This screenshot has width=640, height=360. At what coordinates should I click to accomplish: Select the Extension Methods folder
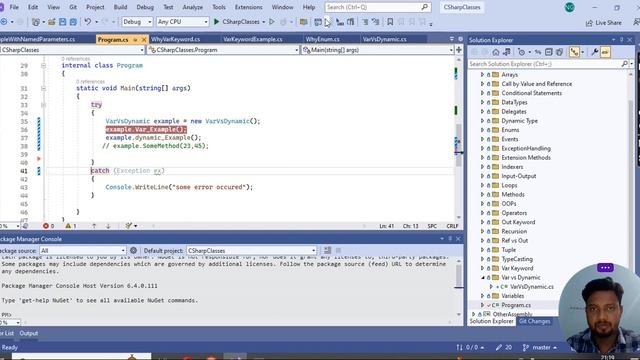click(x=526, y=158)
